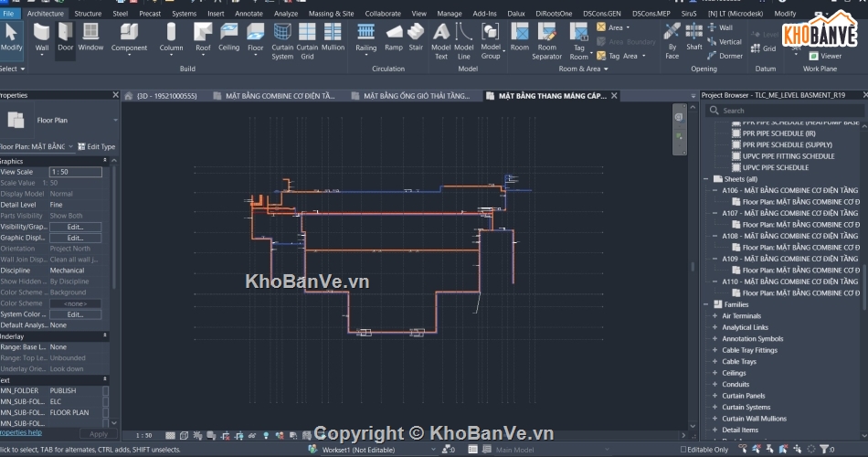This screenshot has height=457, width=868.
Task: Click the Project Browser Search field
Action: (784, 111)
